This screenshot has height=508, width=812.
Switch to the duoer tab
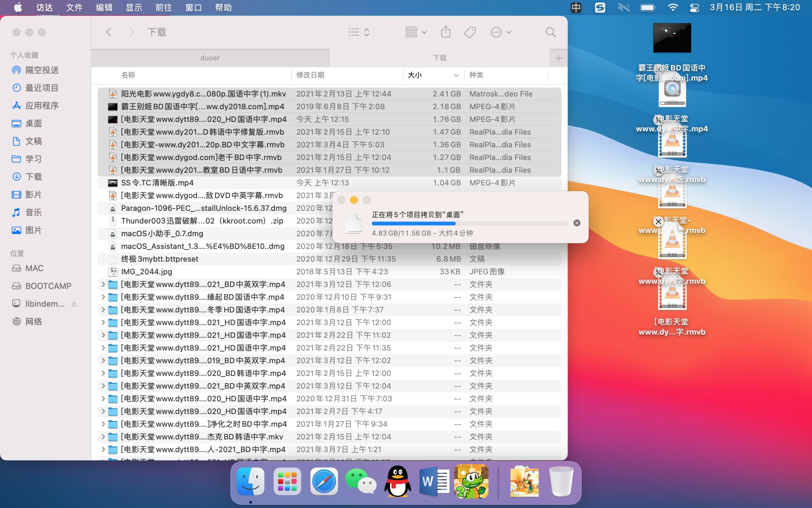pyautogui.click(x=210, y=58)
